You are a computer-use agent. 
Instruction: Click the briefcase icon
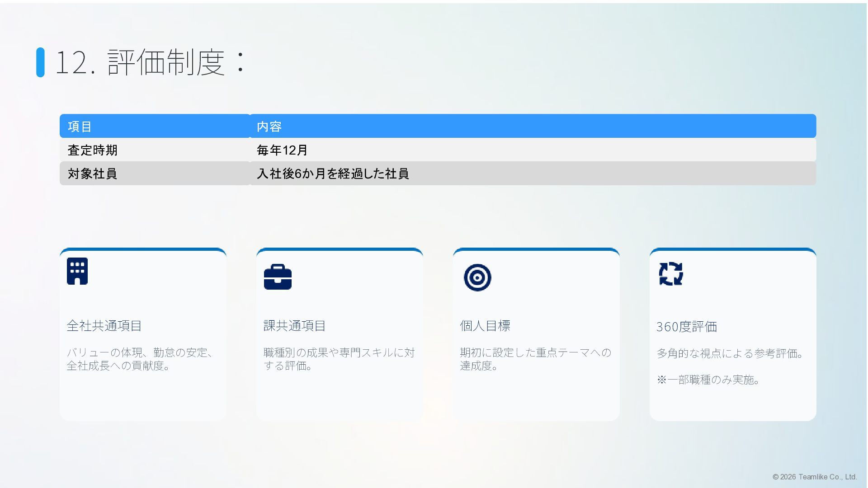point(278,277)
